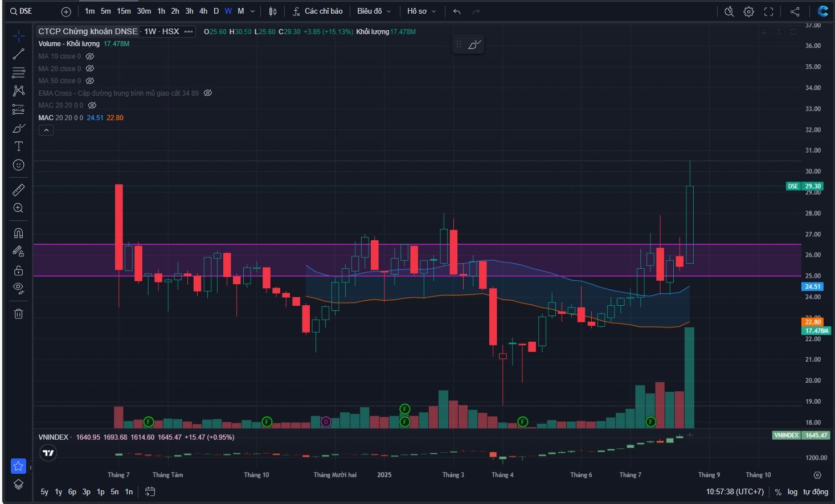Click the TradingView logo on chart
This screenshot has height=504, width=835.
(x=48, y=453)
